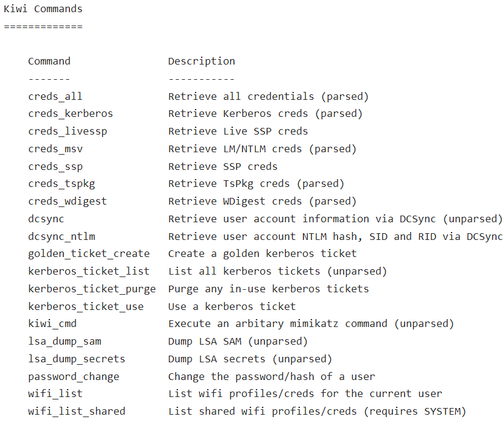Click the Kiwi Commands heading
504x422 pixels.
pos(43,9)
